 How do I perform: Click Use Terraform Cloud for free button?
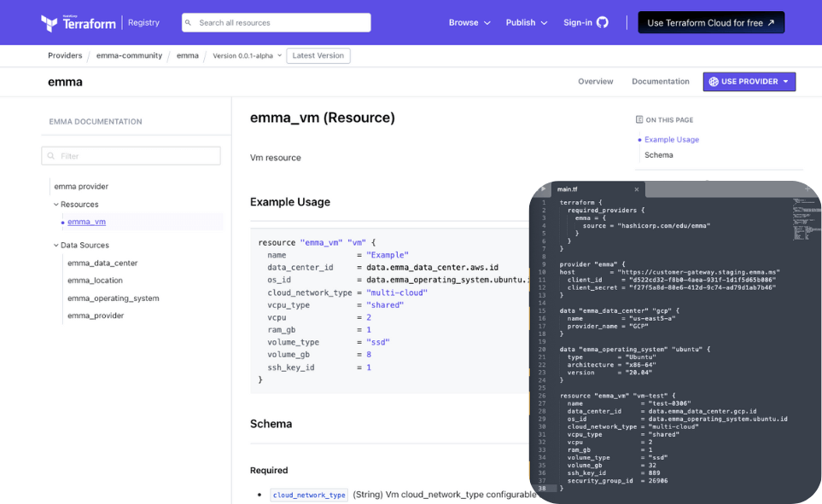click(711, 22)
